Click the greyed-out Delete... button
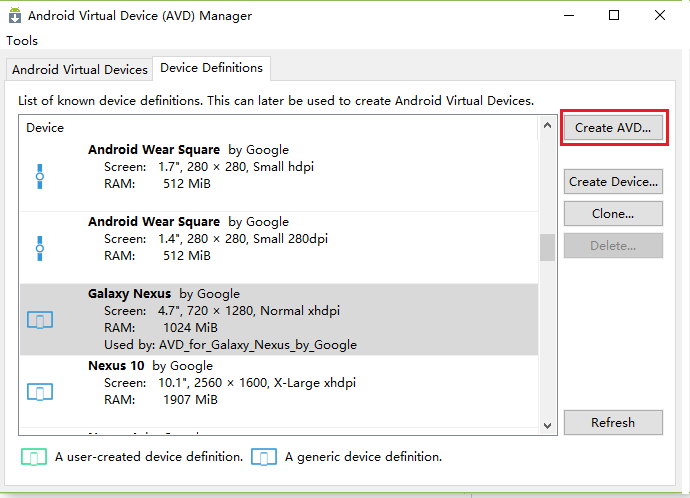The image size is (690, 498). 613,246
